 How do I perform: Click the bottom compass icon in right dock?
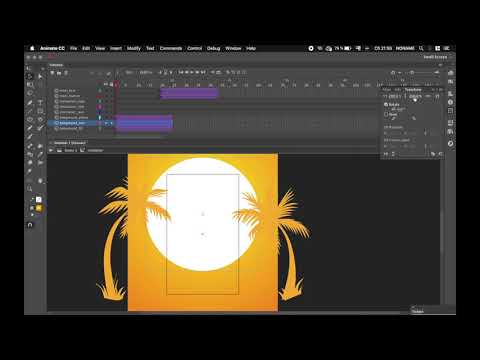451,144
